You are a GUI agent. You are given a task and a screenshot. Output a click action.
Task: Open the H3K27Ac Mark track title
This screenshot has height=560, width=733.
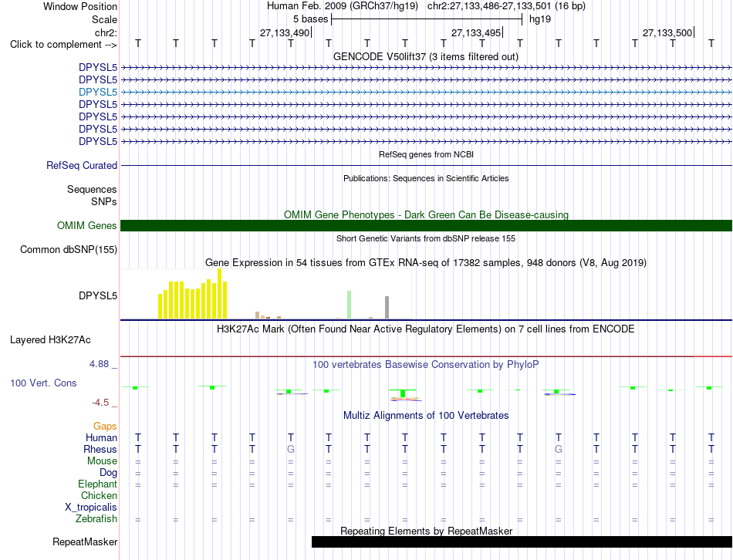point(426,329)
